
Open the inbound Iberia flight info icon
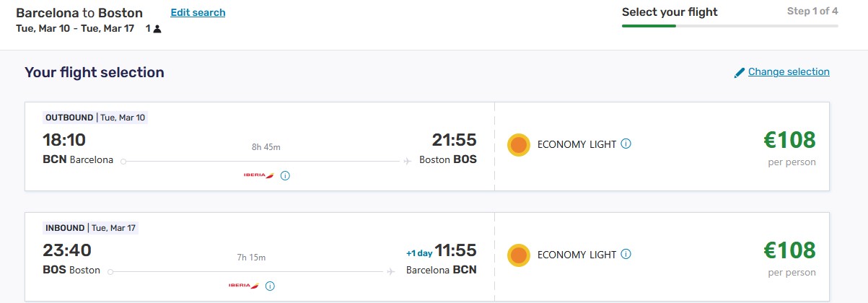pyautogui.click(x=270, y=286)
